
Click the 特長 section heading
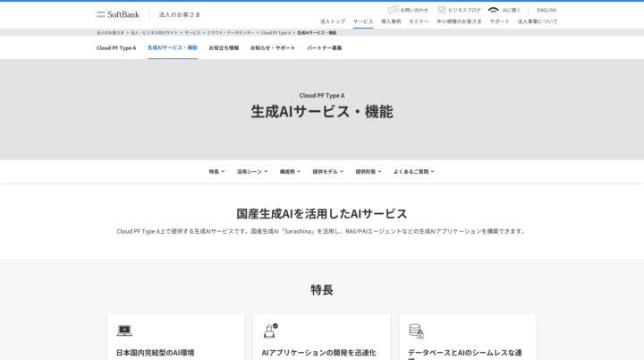click(322, 290)
